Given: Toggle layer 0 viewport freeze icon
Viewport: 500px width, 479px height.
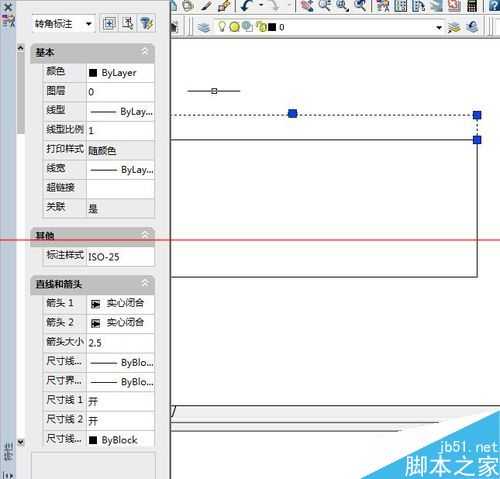Looking at the screenshot, I should (247, 27).
